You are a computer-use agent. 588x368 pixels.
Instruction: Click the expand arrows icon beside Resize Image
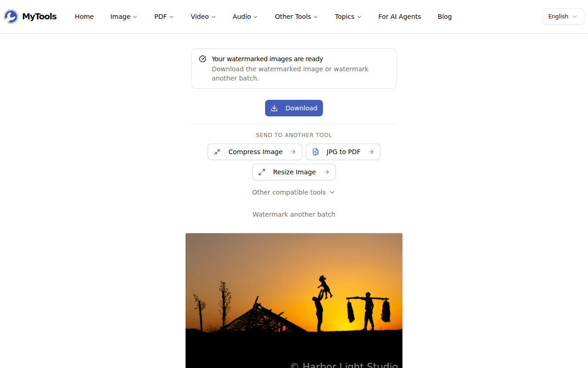[262, 172]
